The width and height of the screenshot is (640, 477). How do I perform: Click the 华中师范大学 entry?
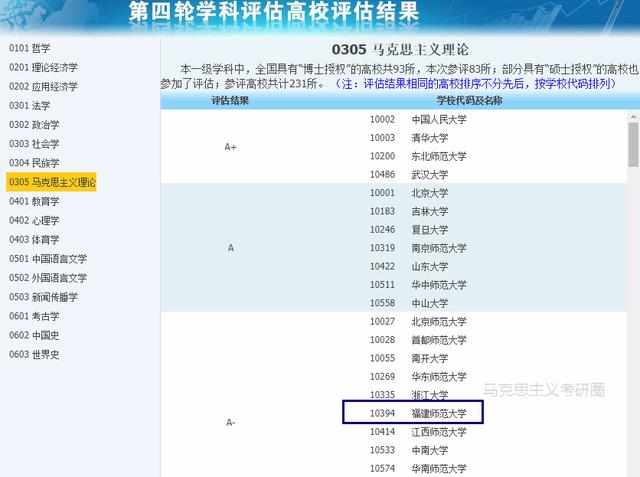439,285
